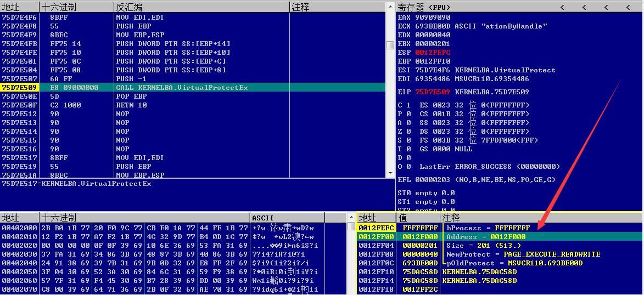Select the MOV EDI,EDI row at 75D7E4F6
644x295 pixels.
click(193, 17)
